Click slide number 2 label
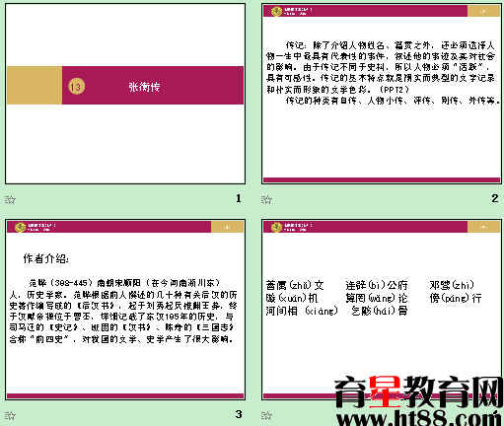504x426 pixels. [x=495, y=198]
